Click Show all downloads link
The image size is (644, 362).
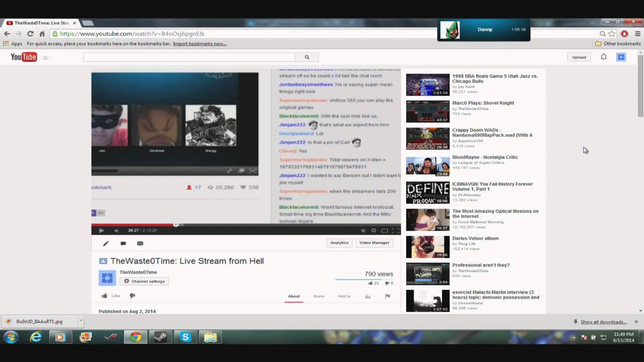pyautogui.click(x=603, y=322)
